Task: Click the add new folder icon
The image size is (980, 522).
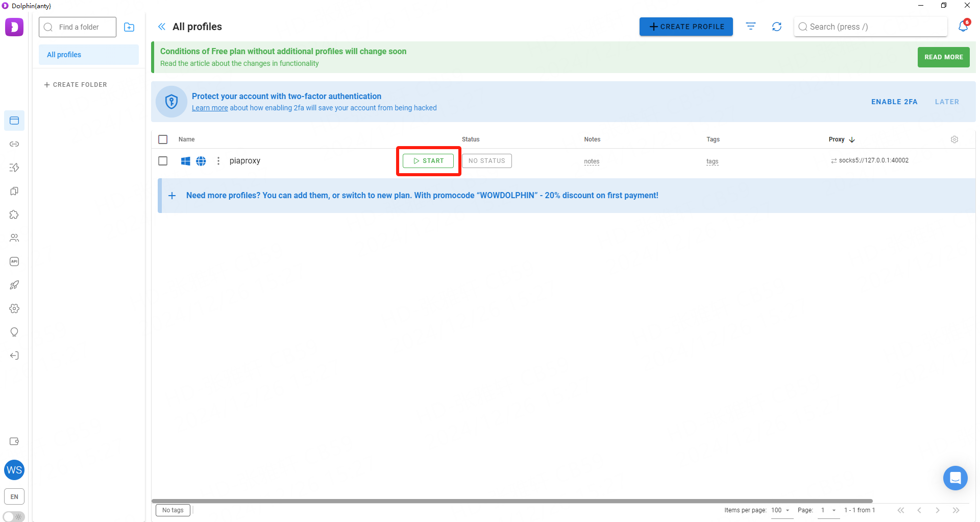Action: coord(129,27)
